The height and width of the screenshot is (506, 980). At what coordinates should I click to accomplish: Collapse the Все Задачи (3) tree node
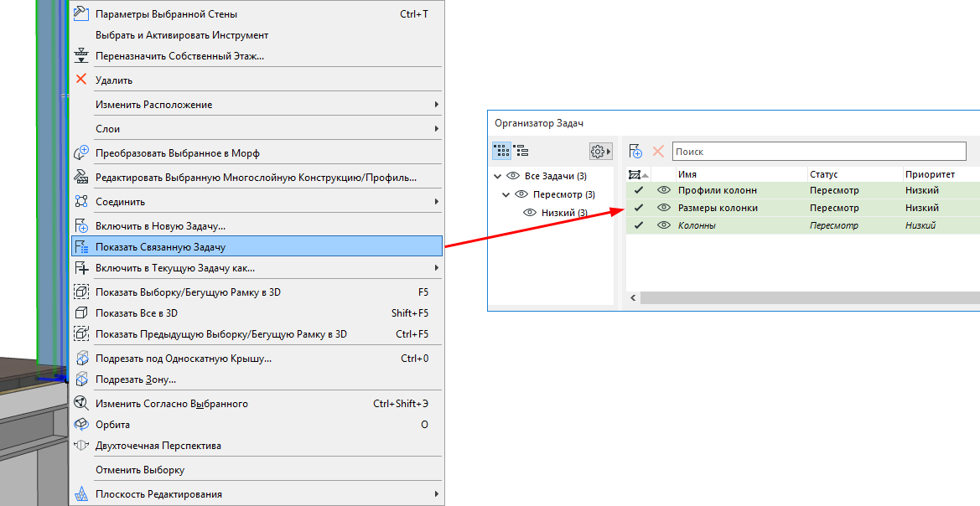click(x=497, y=176)
